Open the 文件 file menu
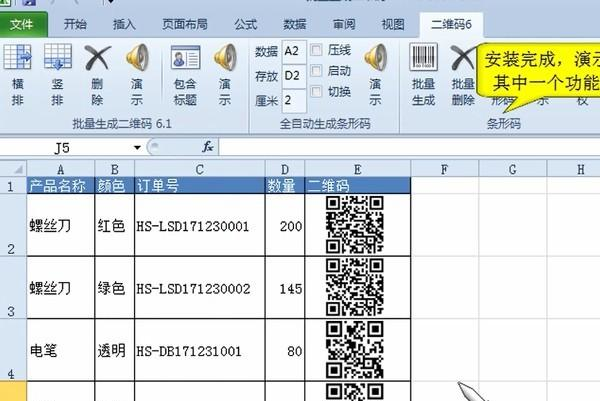 tap(23, 25)
